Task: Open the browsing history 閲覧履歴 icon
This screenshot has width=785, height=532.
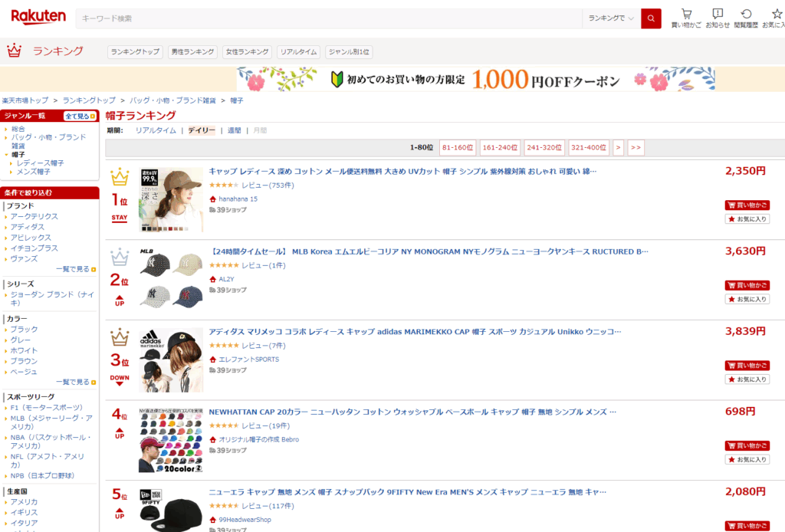Action: [746, 18]
